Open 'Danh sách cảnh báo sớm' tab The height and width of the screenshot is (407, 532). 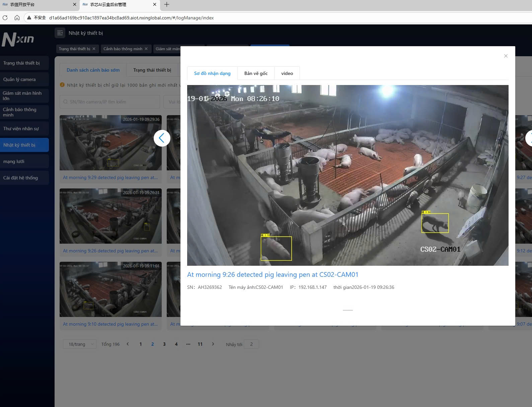(93, 70)
